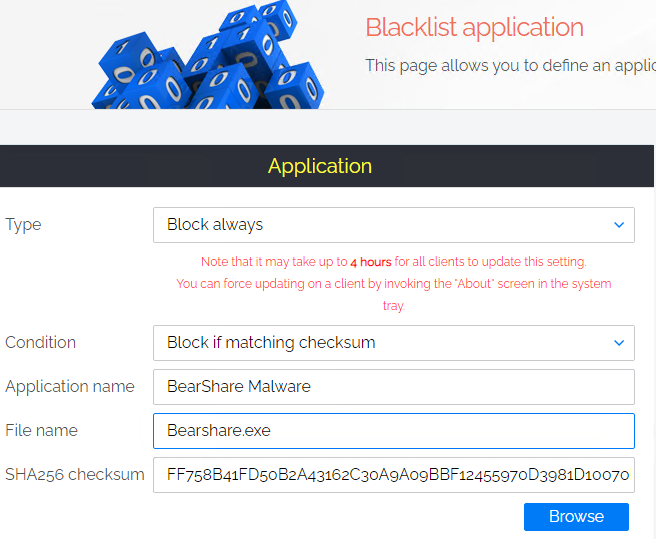Click the File name label text
Screen dimensions: 656x539
pos(41,431)
